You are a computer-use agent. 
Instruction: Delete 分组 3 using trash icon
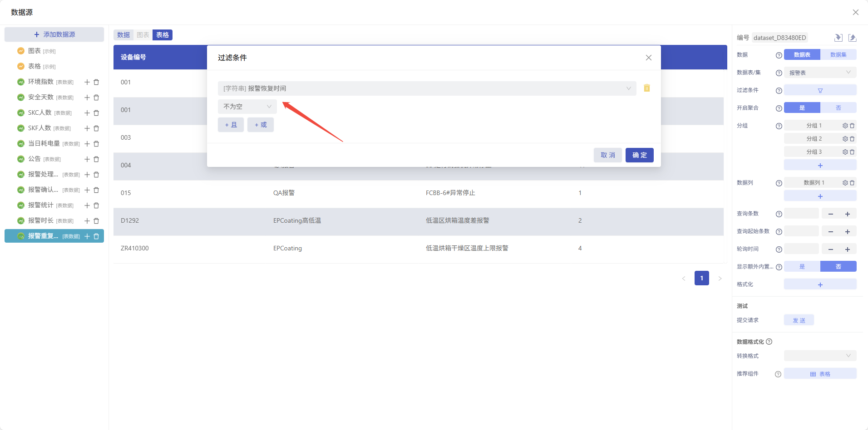coord(852,152)
